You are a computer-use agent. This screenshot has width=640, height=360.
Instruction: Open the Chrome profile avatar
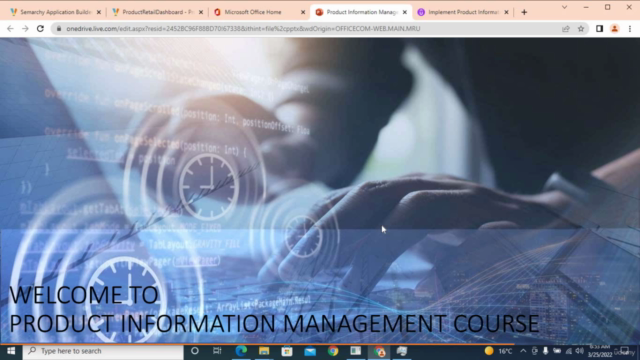click(x=614, y=29)
